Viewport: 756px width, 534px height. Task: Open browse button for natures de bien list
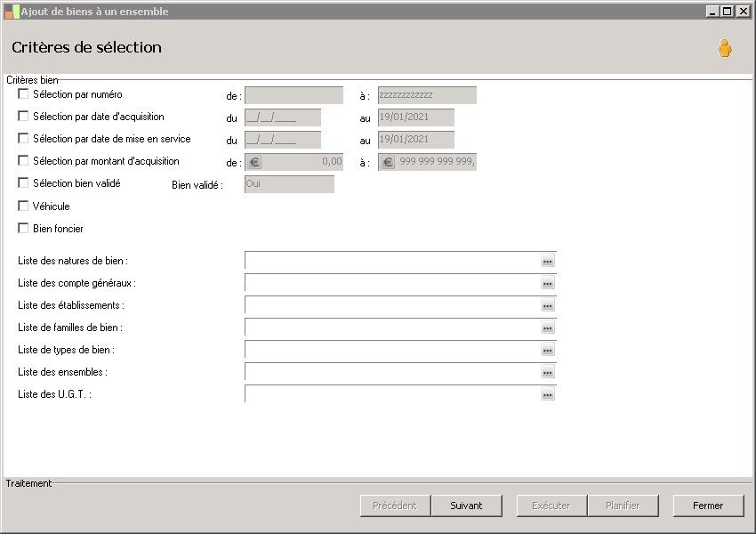pos(548,261)
